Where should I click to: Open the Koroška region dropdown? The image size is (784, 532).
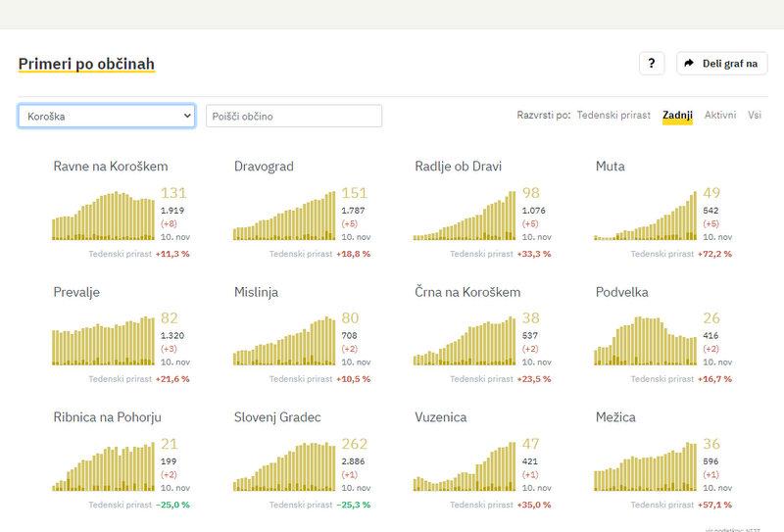tap(107, 116)
